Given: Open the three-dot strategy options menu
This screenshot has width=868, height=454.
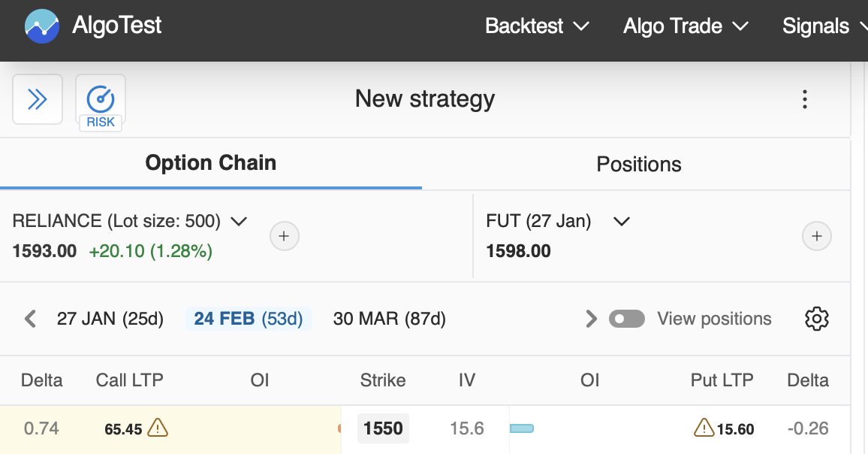Looking at the screenshot, I should coord(804,99).
